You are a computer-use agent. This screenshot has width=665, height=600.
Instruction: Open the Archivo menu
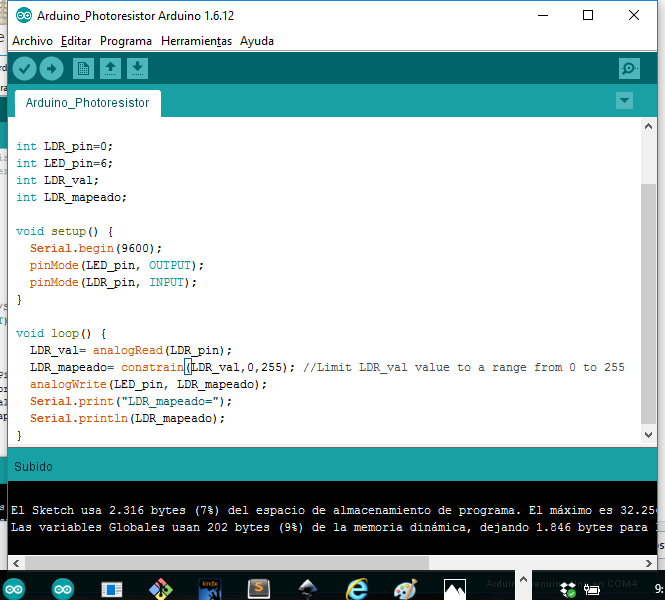(32, 41)
